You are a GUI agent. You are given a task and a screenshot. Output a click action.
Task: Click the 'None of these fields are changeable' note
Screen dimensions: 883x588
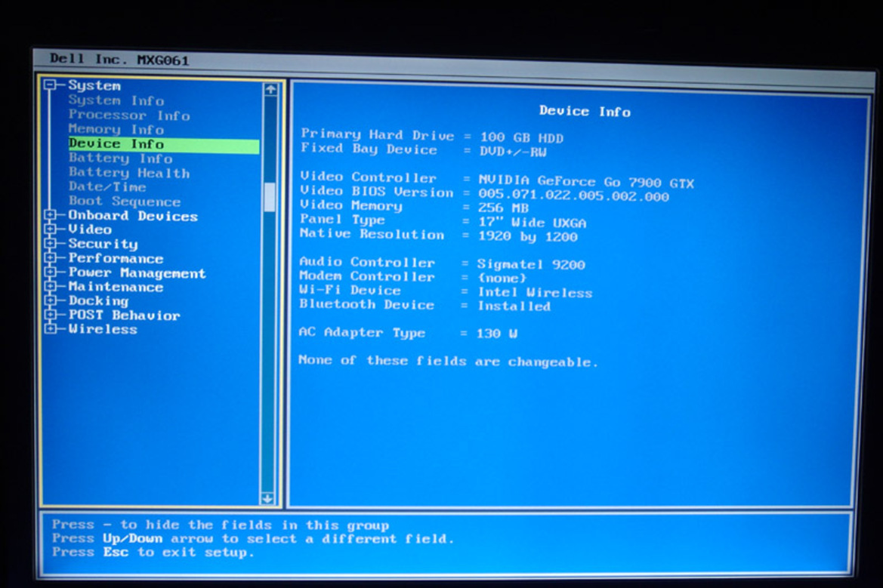click(448, 361)
